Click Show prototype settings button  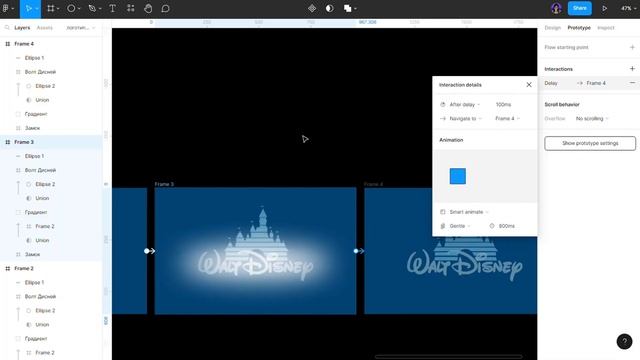tap(590, 143)
